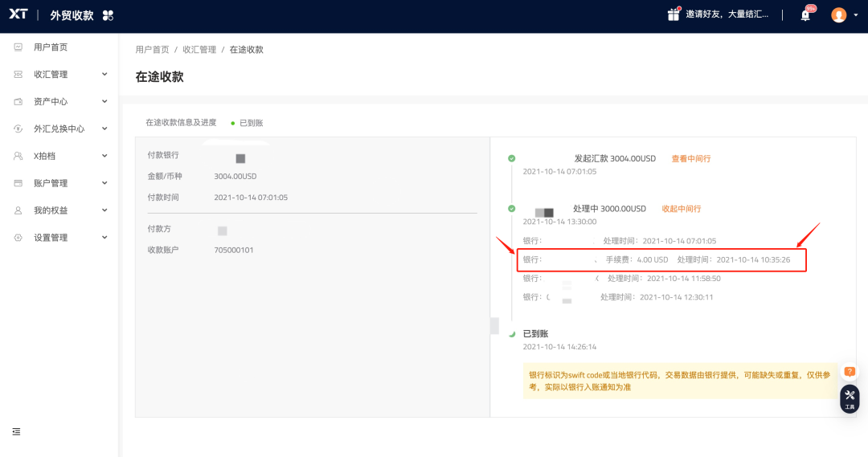
Task: Select amount 3004.00USD in payment details
Action: [235, 176]
